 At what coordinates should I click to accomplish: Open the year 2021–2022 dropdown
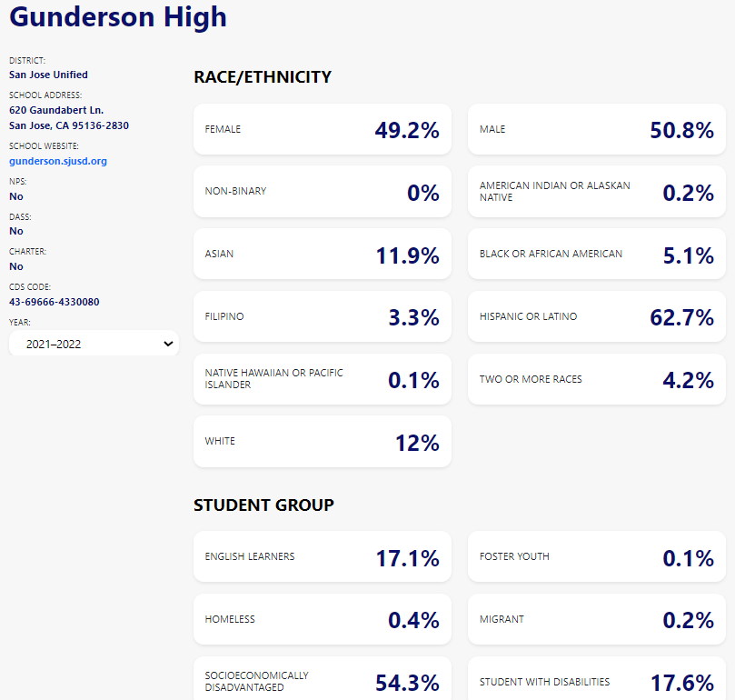(x=93, y=344)
